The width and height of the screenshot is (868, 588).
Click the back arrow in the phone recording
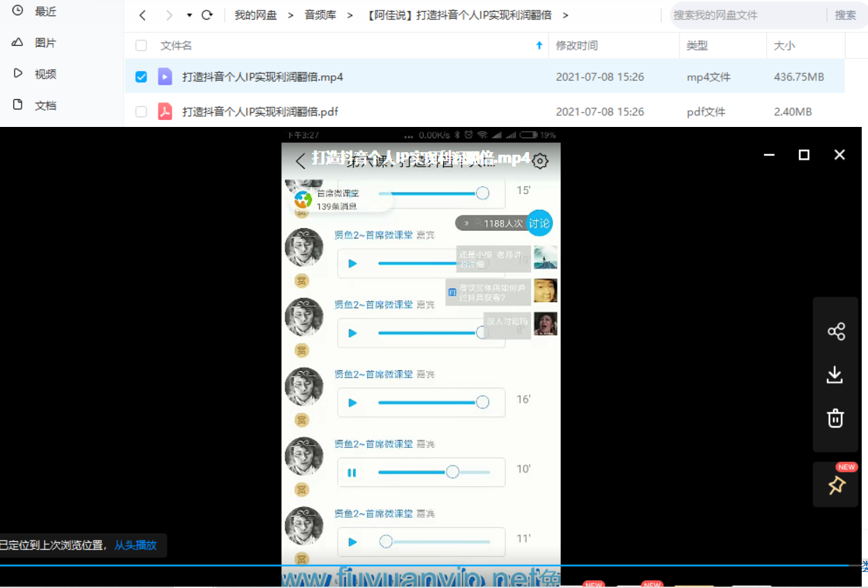pyautogui.click(x=301, y=161)
